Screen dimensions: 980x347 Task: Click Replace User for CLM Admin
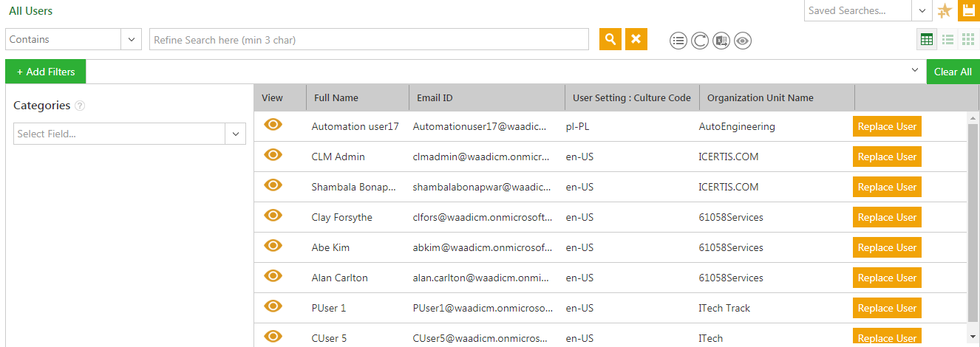887,157
